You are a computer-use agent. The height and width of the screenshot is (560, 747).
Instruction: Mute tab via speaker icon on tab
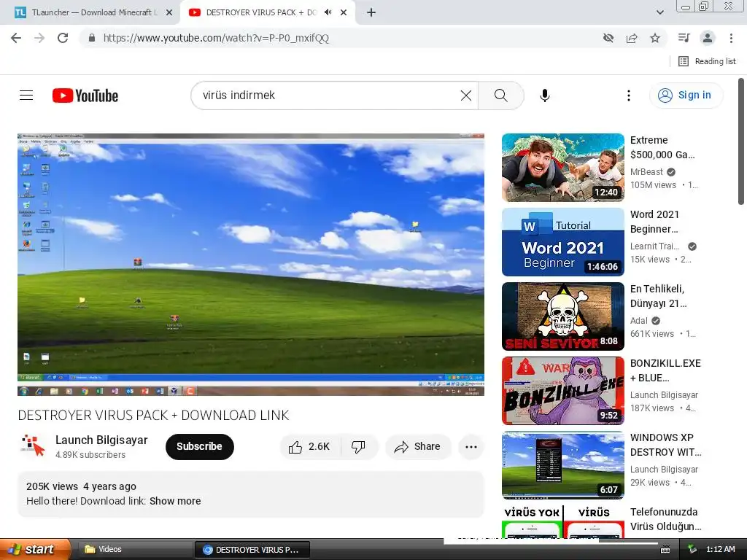pos(328,12)
